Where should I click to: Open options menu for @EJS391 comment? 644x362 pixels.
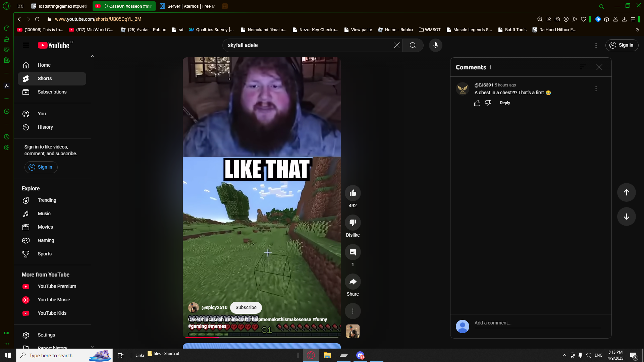tap(596, 89)
